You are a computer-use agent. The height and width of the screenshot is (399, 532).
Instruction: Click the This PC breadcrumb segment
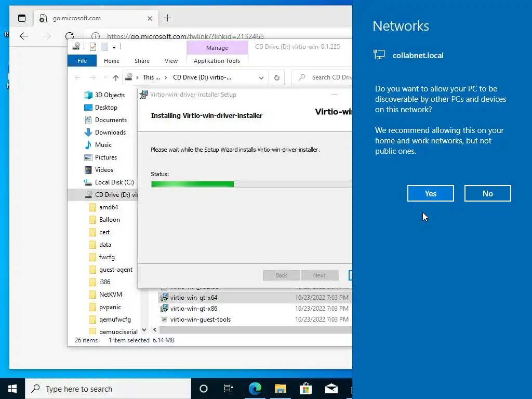pos(151,77)
